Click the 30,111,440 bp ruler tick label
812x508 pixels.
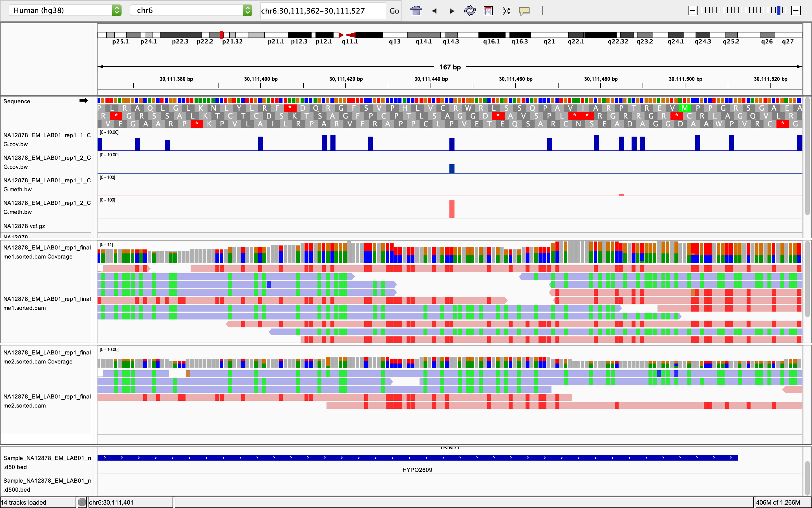(431, 79)
